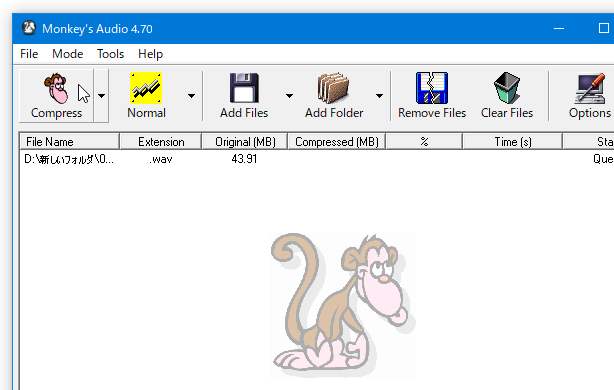Image resolution: width=614 pixels, height=390 pixels.
Task: Minimize the Monkey's Audio window
Action: tap(559, 28)
